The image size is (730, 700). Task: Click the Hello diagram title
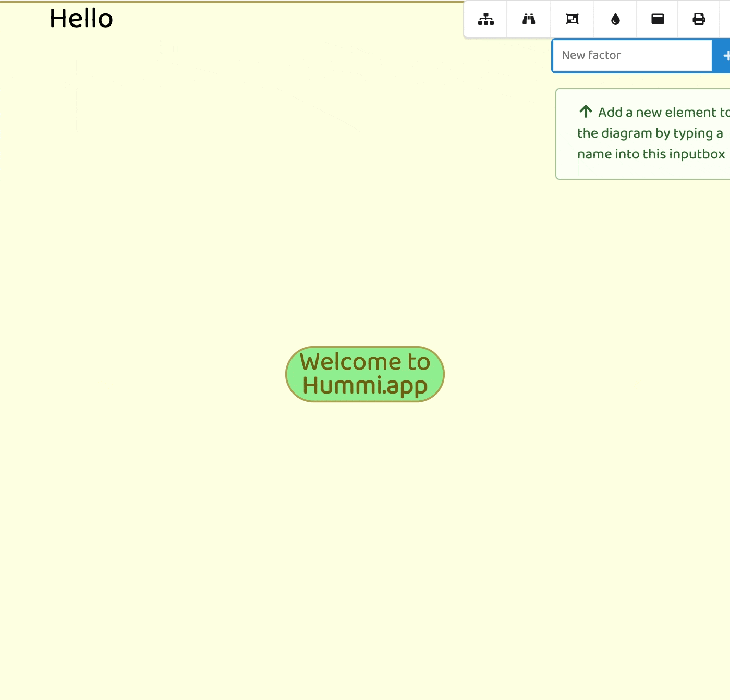point(81,19)
